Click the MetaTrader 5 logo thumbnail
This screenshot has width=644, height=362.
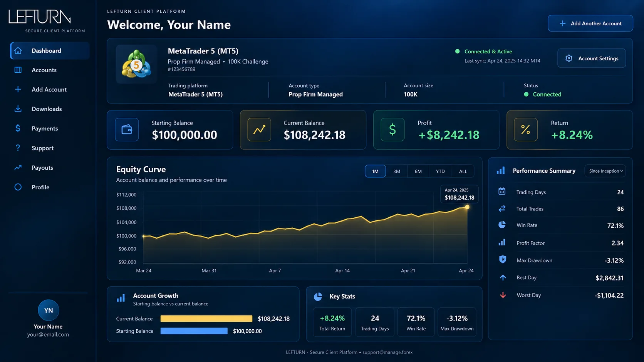pos(136,64)
